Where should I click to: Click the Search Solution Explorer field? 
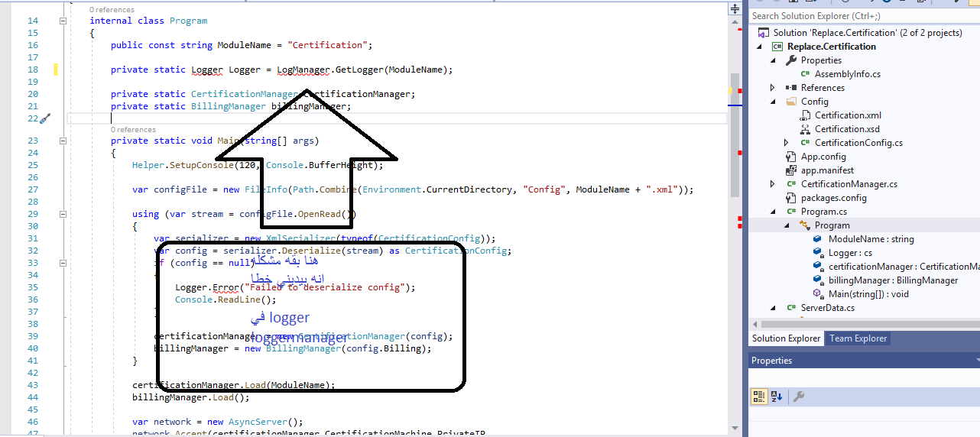click(x=864, y=16)
